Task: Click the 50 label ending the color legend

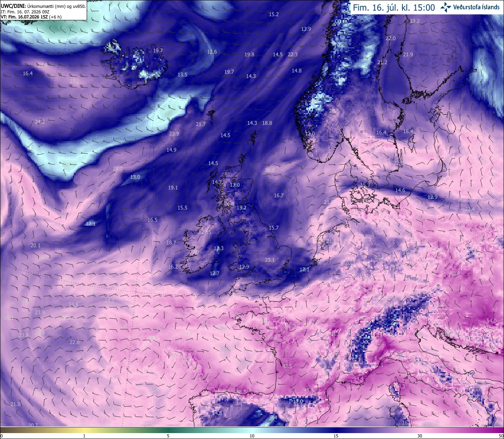Action: (500, 436)
